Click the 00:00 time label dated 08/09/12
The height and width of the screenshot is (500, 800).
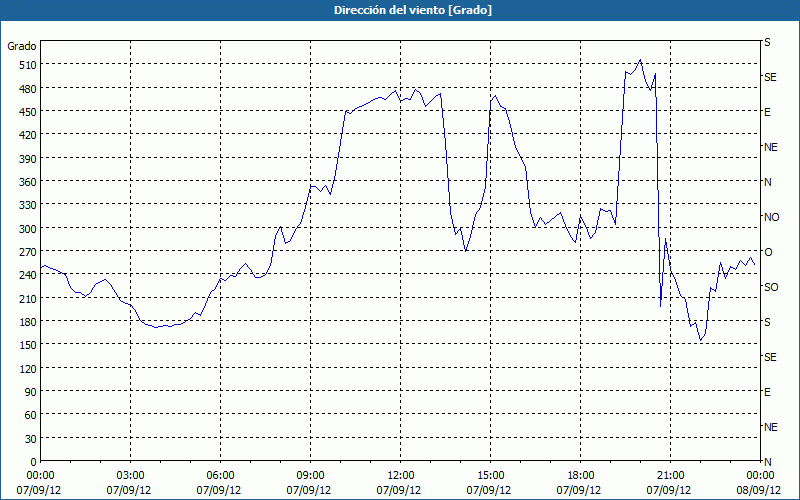click(760, 476)
